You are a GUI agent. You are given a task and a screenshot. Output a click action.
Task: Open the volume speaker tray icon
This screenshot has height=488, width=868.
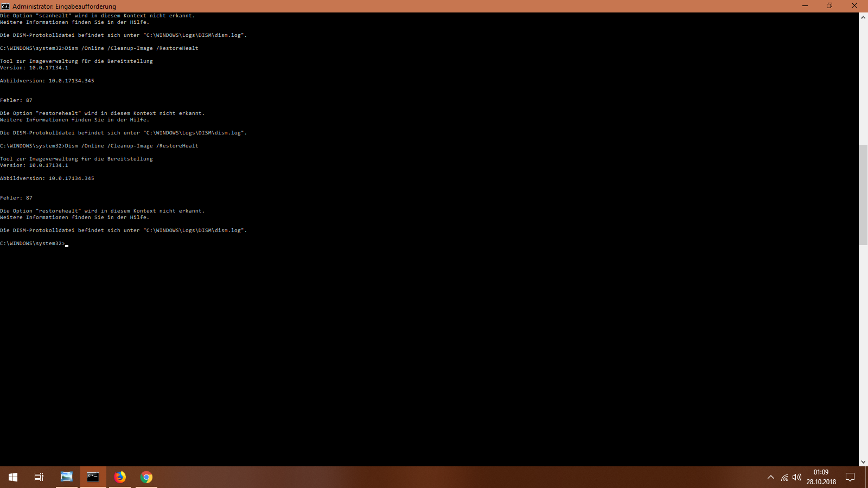[797, 477]
